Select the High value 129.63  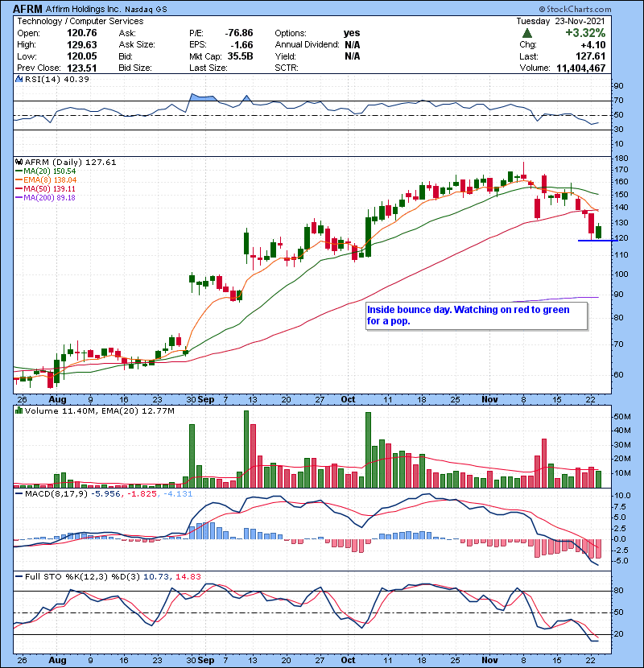[82, 45]
